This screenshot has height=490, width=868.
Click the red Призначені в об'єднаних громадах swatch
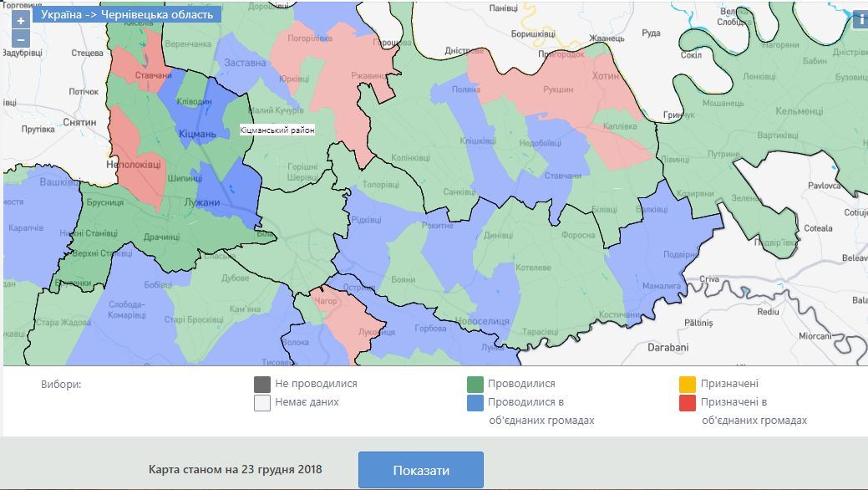tap(687, 402)
